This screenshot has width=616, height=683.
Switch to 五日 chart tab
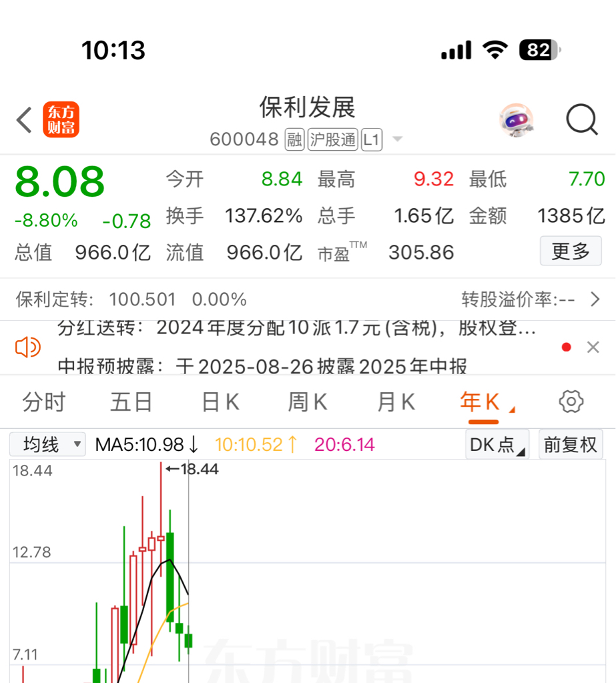131,402
